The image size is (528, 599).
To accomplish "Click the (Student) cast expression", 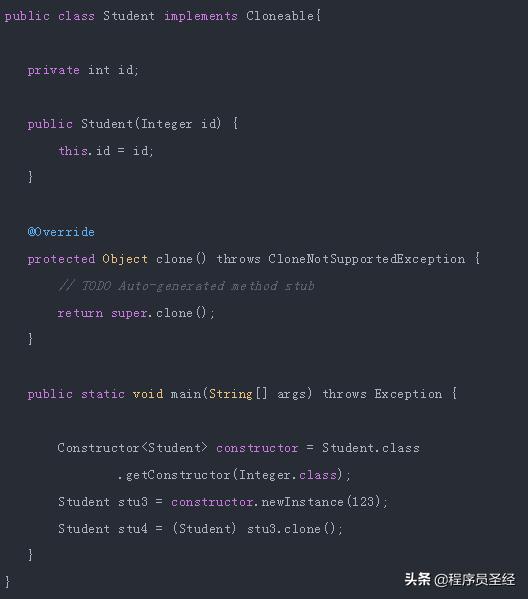I will pyautogui.click(x=204, y=529).
